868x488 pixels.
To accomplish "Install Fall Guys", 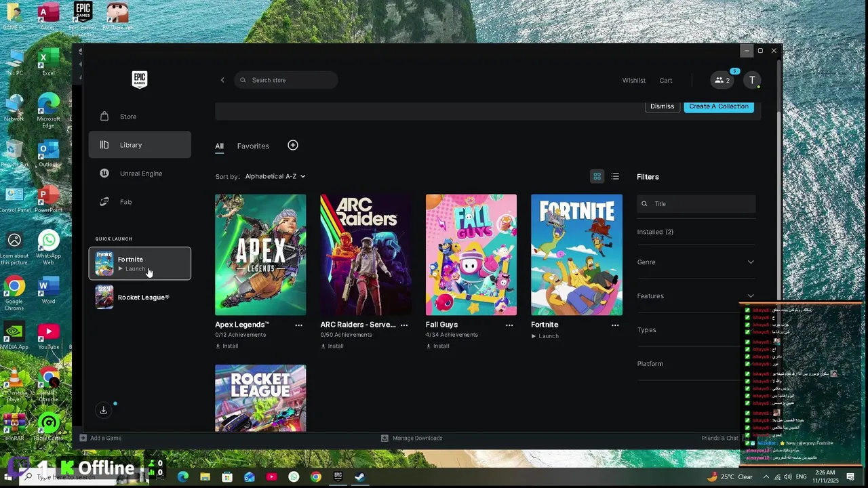I will point(438,346).
